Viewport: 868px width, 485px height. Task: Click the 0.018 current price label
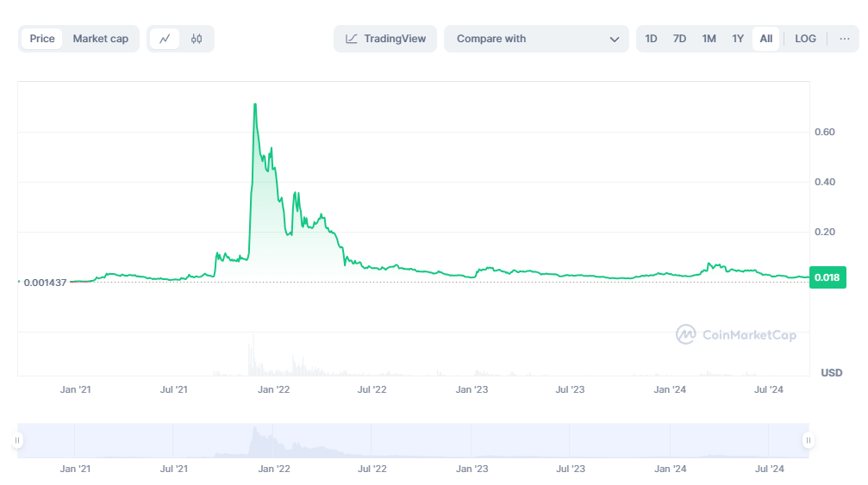tap(827, 277)
